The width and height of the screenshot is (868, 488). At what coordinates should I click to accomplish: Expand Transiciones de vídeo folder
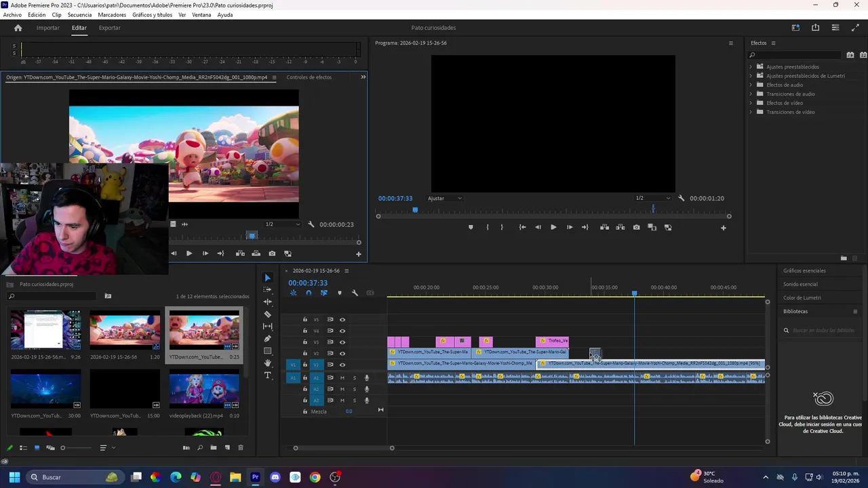point(751,112)
